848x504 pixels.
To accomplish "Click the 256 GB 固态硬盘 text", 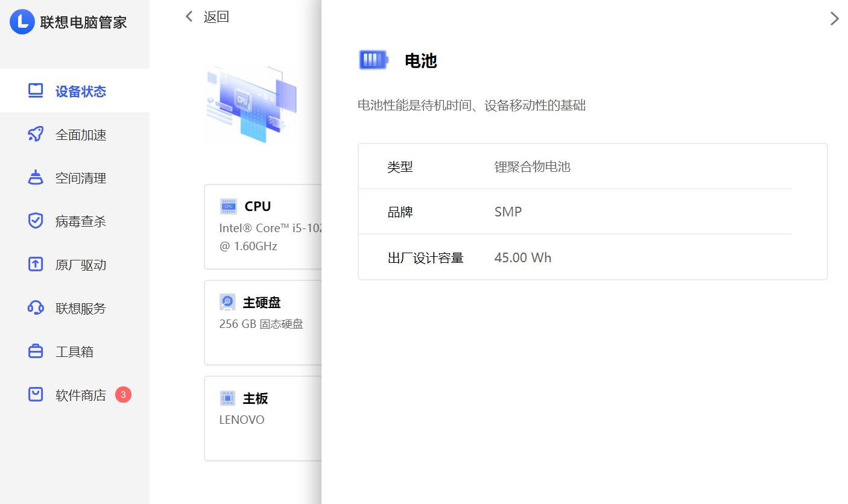I will [x=261, y=324].
